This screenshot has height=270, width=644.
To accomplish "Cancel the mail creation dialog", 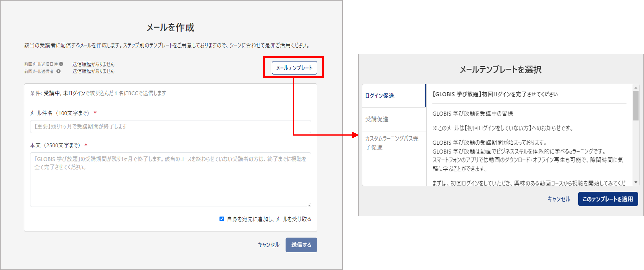I will tap(269, 244).
